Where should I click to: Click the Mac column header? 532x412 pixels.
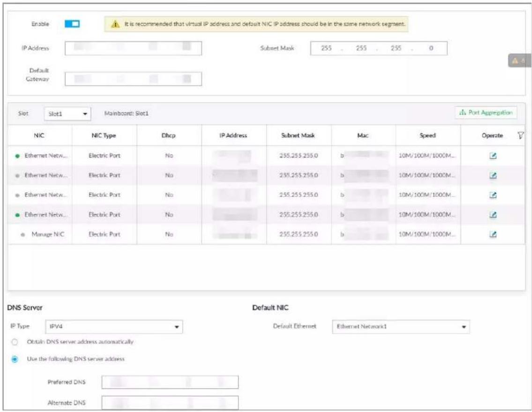[363, 135]
